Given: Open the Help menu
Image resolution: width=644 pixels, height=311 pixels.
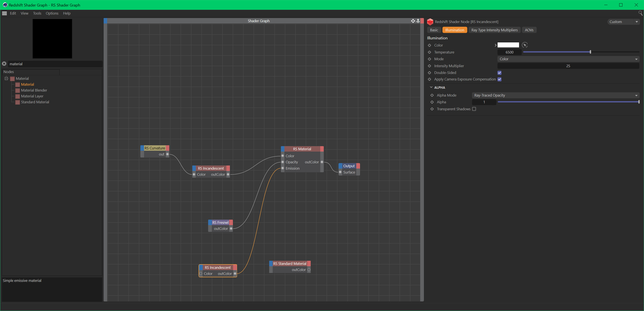Looking at the screenshot, I should click(x=67, y=13).
